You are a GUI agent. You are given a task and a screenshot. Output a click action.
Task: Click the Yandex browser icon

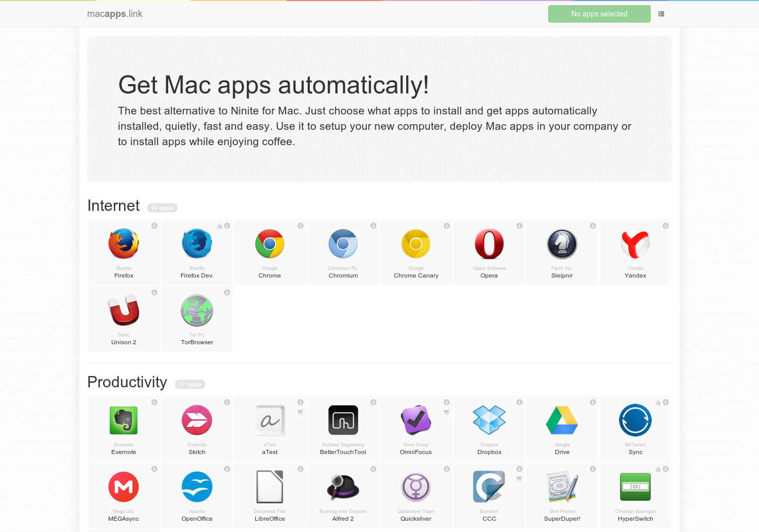(635, 244)
